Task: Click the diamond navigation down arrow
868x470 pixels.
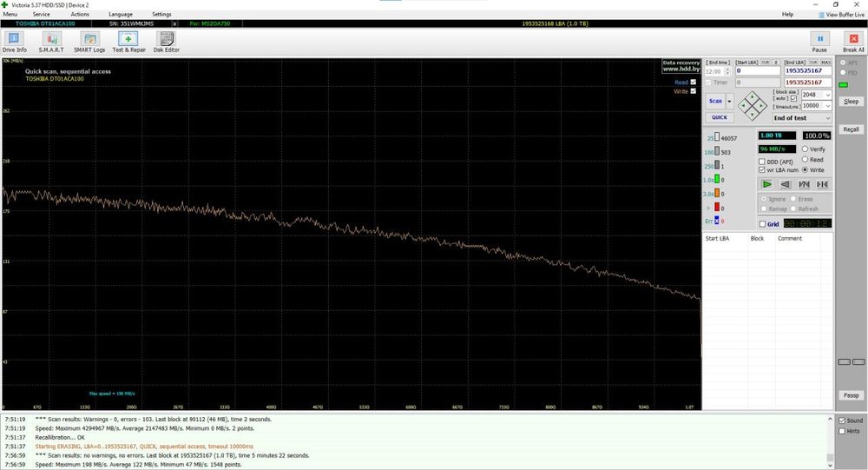Action: point(752,114)
